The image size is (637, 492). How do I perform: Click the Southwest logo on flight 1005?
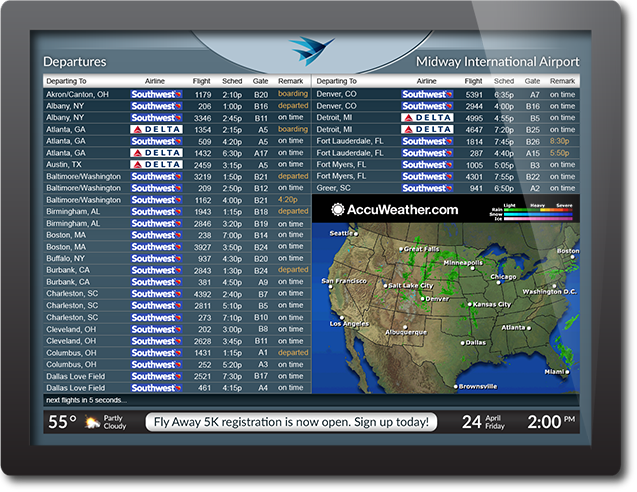click(427, 165)
